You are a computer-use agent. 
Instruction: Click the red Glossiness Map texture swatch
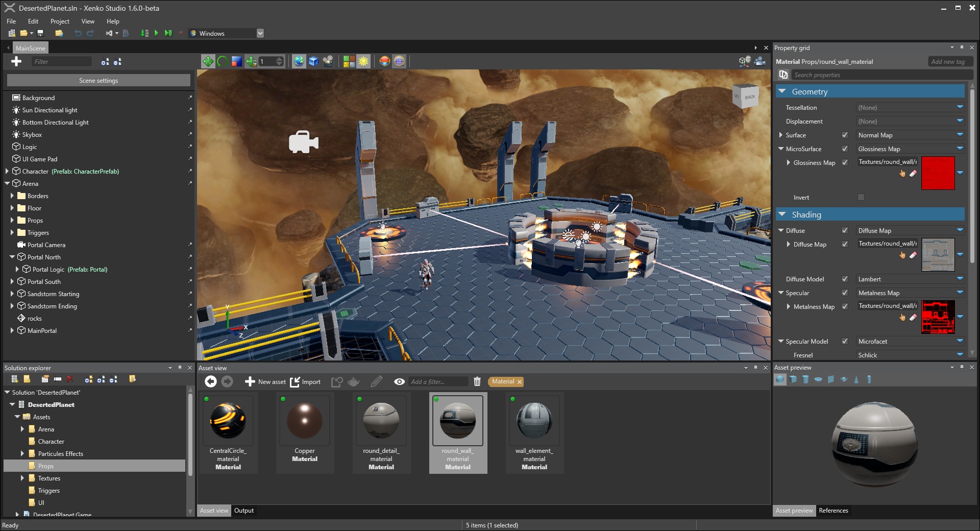pyautogui.click(x=938, y=174)
